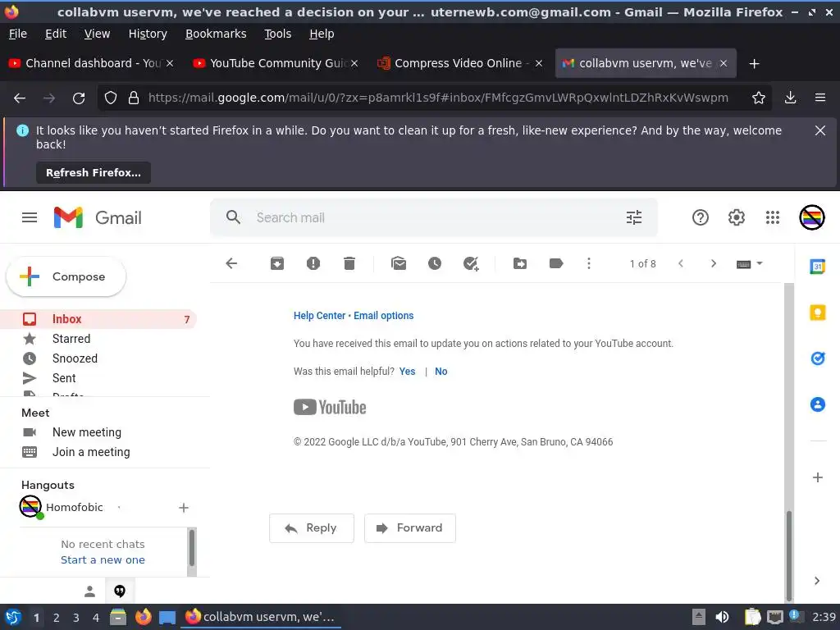Open the Move to folder icon
The height and width of the screenshot is (630, 840).
[x=519, y=263]
